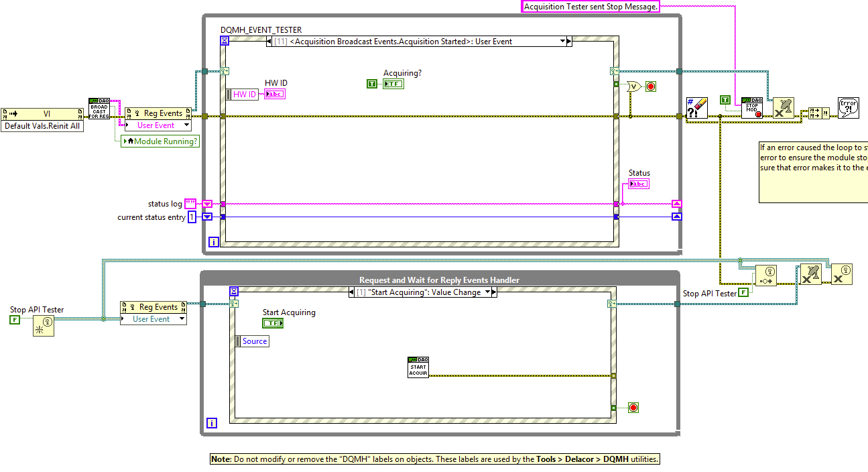
Task: Toggle the True constant wired to Stop Module VI
Action: point(725,100)
